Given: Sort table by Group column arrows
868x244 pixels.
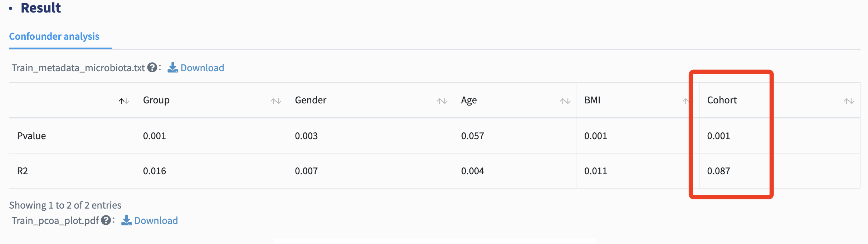Looking at the screenshot, I should (x=276, y=101).
